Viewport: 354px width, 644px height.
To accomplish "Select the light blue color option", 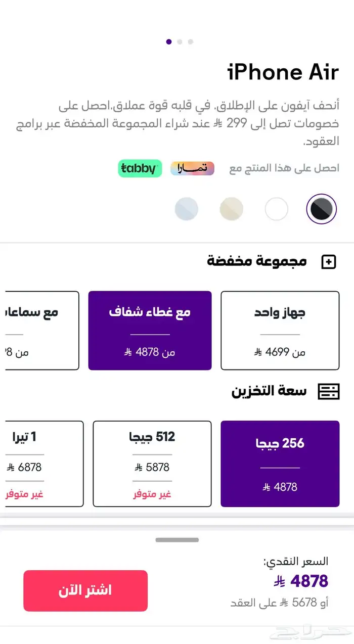I will coord(187,209).
